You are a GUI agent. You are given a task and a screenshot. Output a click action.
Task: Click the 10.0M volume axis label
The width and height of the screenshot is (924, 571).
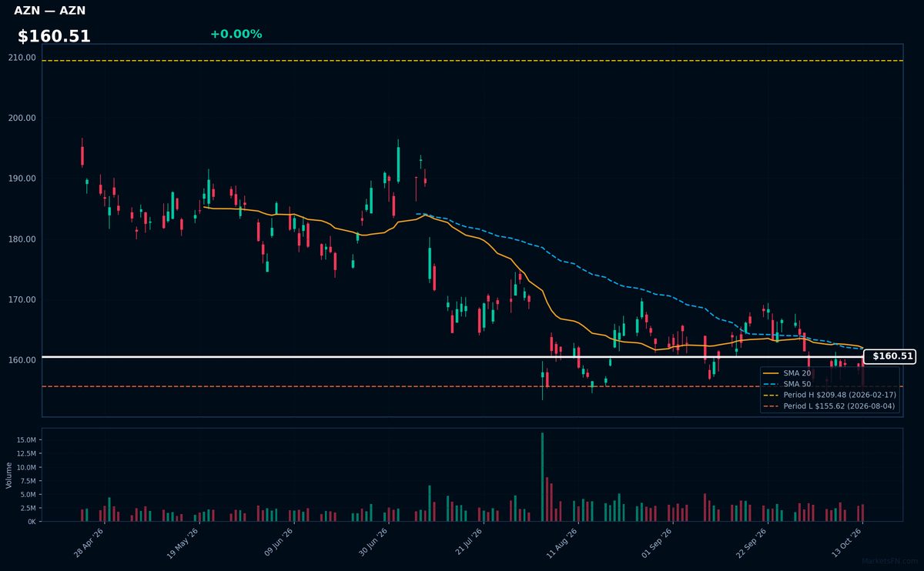pyautogui.click(x=25, y=467)
